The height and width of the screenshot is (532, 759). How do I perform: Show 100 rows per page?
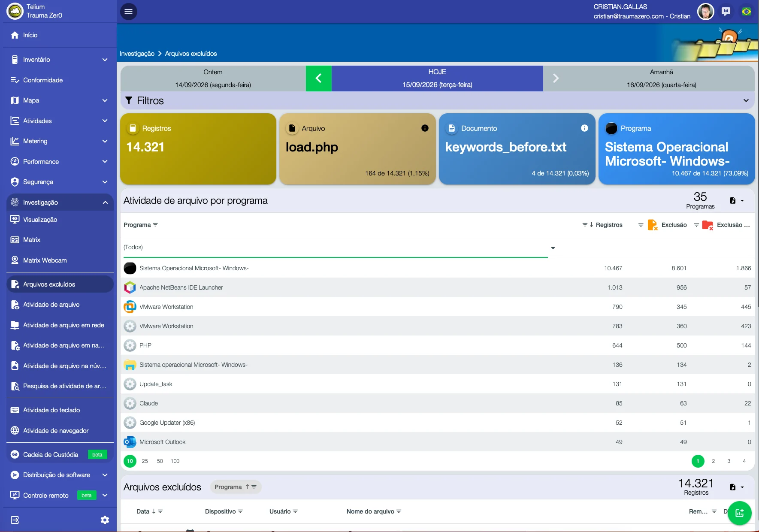pyautogui.click(x=175, y=461)
